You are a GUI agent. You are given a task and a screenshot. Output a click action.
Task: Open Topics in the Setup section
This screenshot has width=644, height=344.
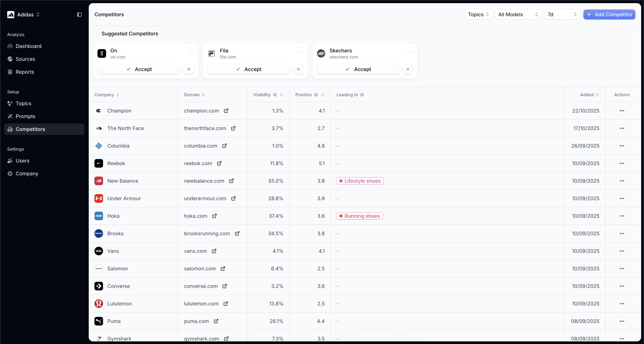pos(44,103)
